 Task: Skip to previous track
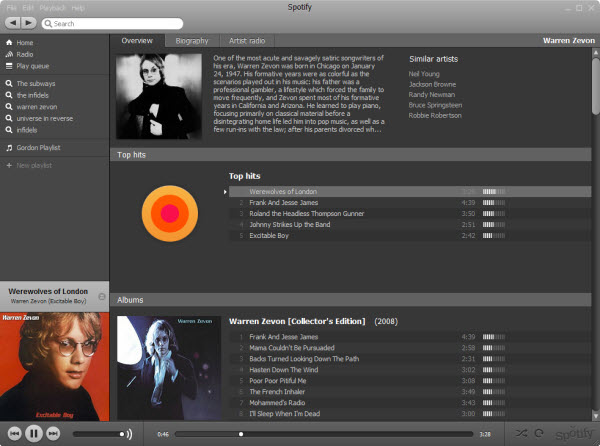point(15,433)
